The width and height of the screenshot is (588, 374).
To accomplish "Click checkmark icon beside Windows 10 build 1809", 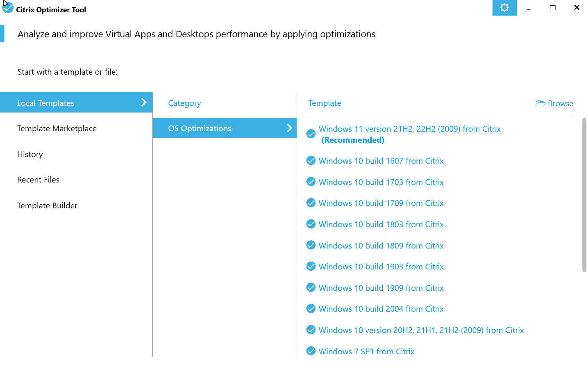I will [x=311, y=245].
